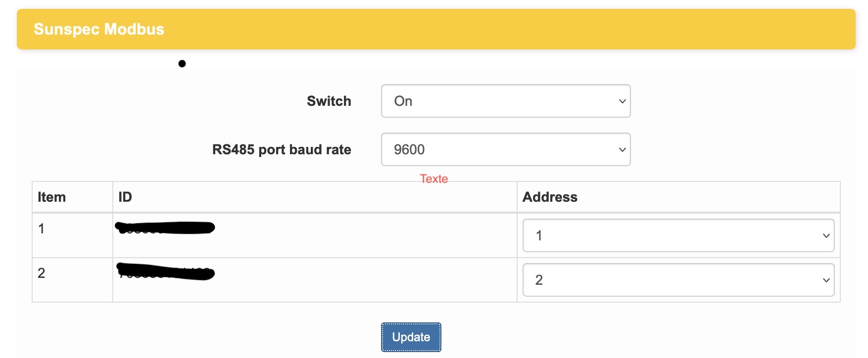Open the Switch dropdown set to On
This screenshot has height=358, width=868.
click(505, 101)
